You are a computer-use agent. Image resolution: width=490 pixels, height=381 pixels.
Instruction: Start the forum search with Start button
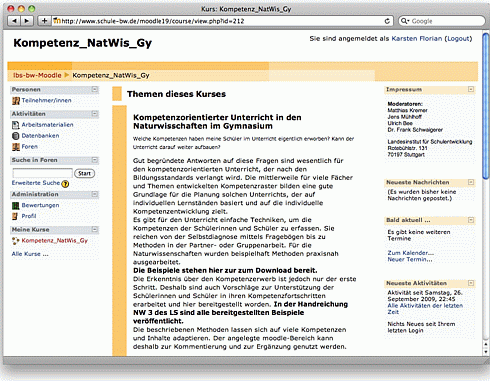click(x=84, y=173)
